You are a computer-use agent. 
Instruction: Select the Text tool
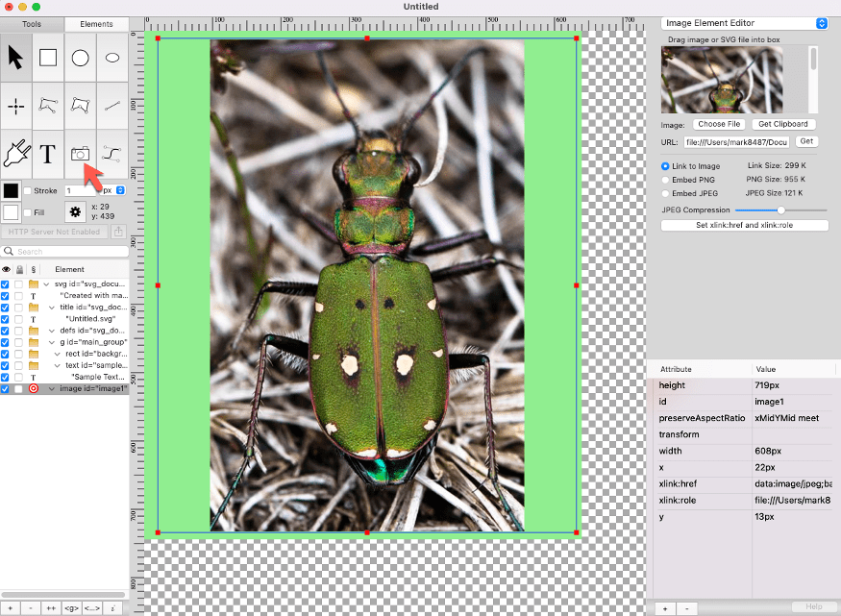[x=48, y=154]
